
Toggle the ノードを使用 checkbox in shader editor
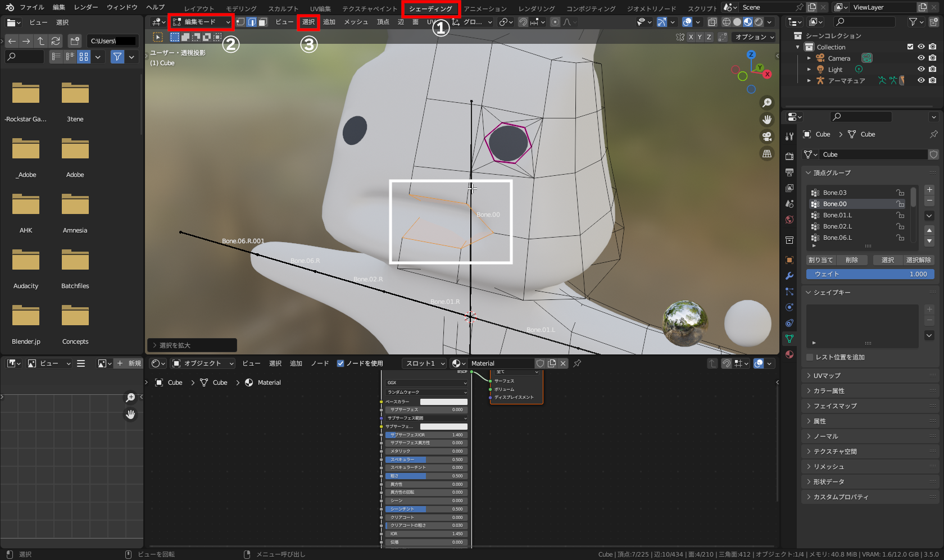coord(341,363)
